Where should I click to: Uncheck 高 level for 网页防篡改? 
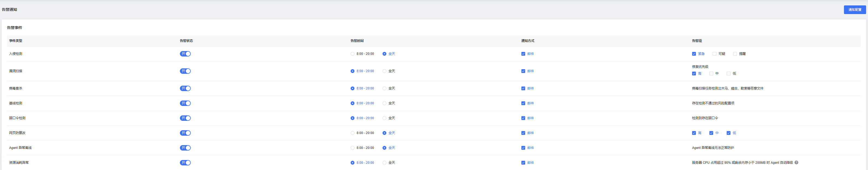click(694, 133)
